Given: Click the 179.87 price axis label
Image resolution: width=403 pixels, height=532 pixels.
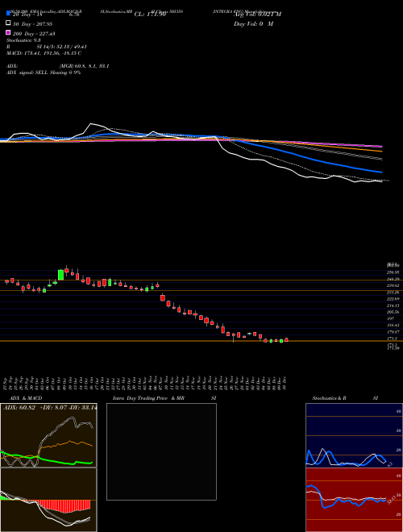Looking at the screenshot, I should (x=394, y=332).
